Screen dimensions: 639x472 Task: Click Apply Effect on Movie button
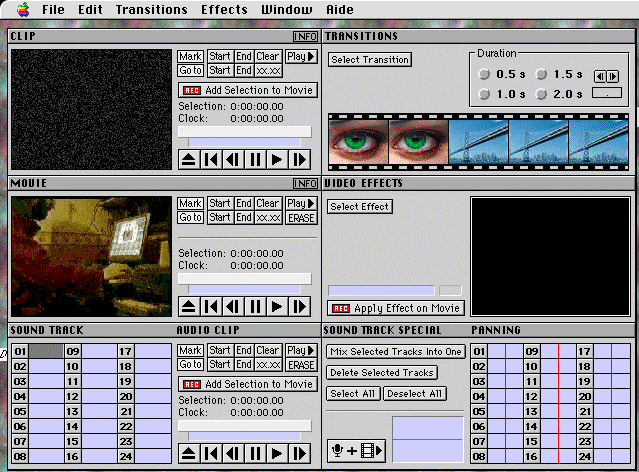pyautogui.click(x=396, y=308)
